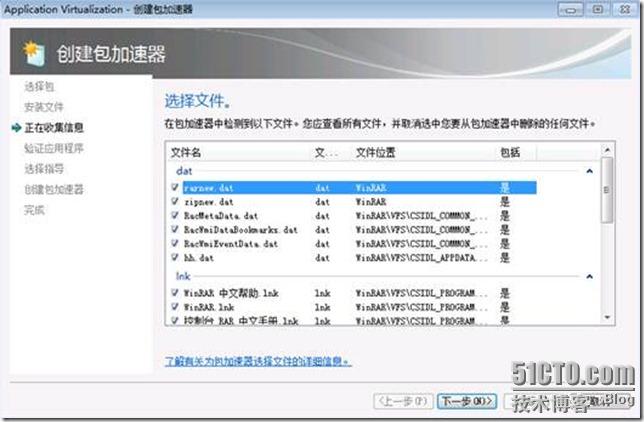Select the 验证应用程序 wizard step
644x422 pixels.
tap(54, 148)
